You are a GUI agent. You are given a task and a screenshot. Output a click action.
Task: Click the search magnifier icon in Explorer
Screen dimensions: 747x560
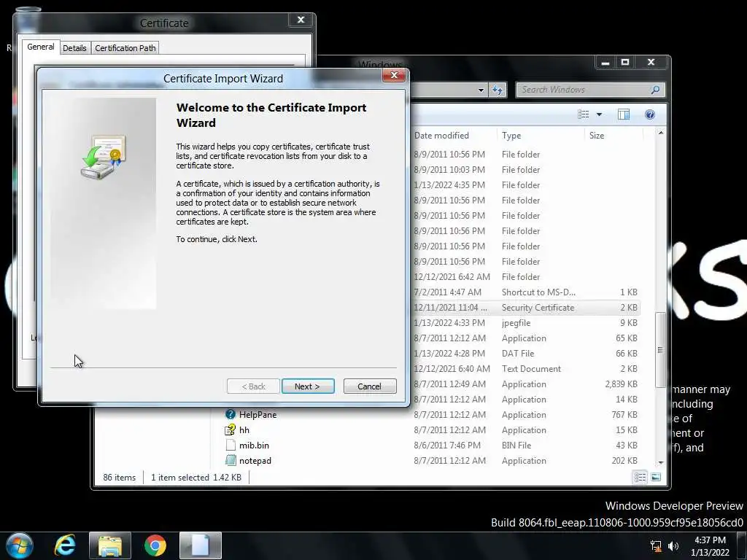[656, 90]
